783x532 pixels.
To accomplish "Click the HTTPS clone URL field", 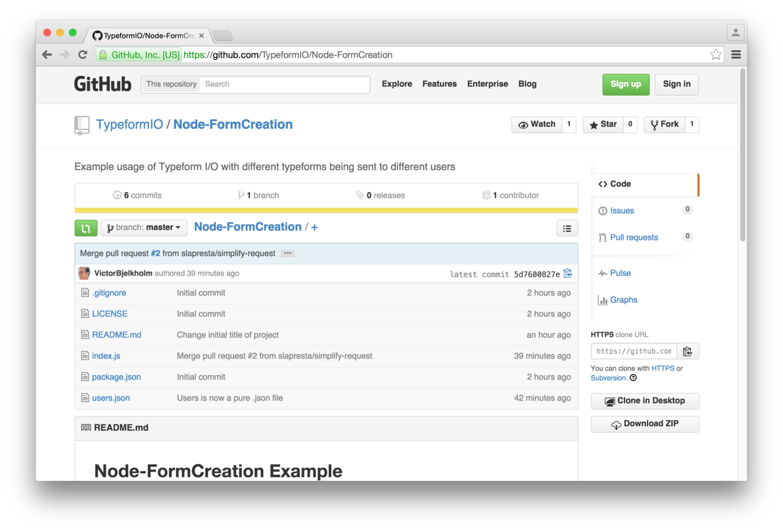I will pos(634,352).
